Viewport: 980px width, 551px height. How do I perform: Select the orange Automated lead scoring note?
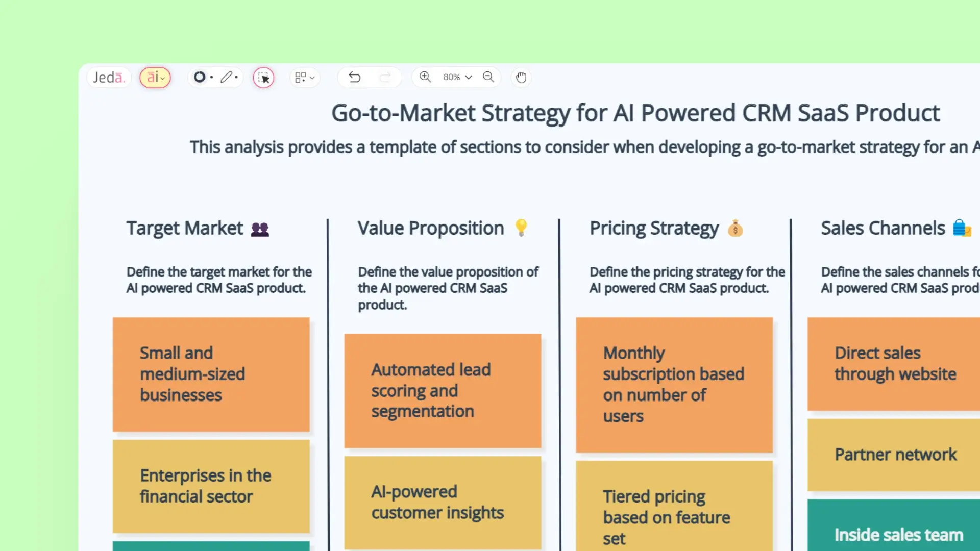point(442,390)
